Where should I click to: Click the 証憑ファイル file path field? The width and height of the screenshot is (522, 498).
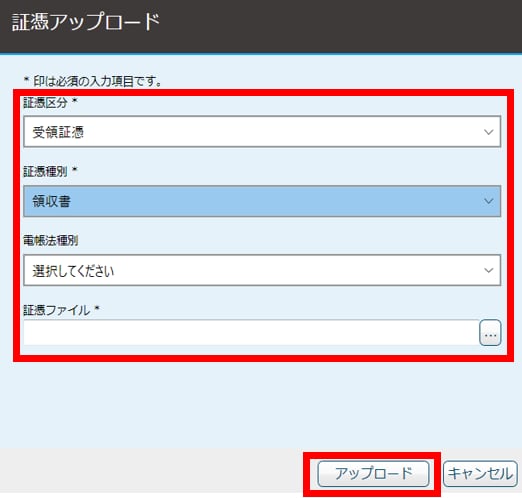click(251, 333)
